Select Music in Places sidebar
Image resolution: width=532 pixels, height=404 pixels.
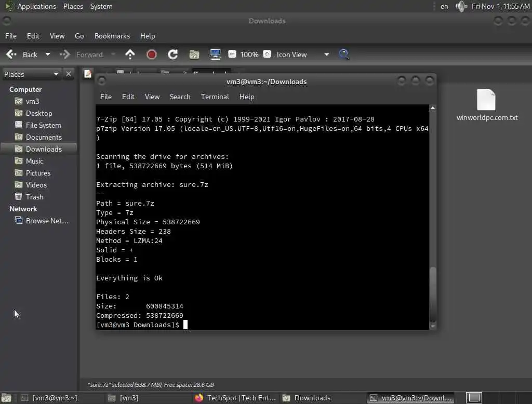[x=34, y=161]
